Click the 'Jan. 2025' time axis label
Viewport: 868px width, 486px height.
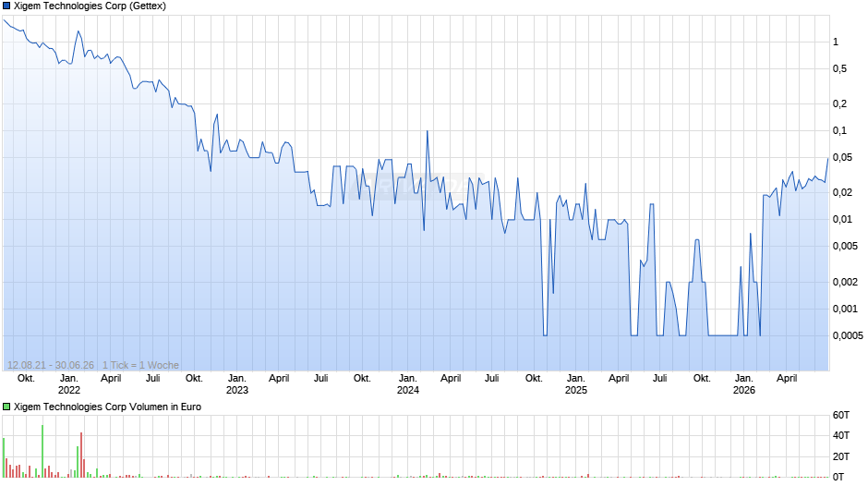pyautogui.click(x=575, y=384)
